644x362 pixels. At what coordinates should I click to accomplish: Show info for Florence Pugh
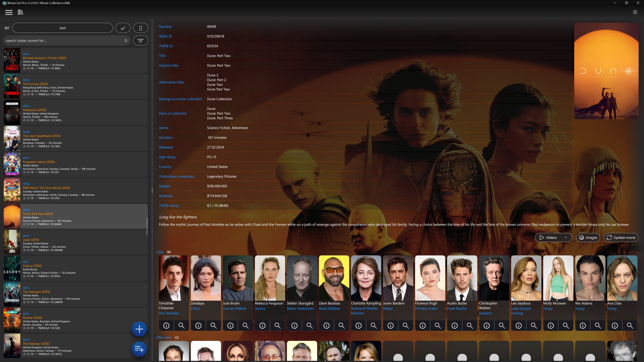point(422,325)
